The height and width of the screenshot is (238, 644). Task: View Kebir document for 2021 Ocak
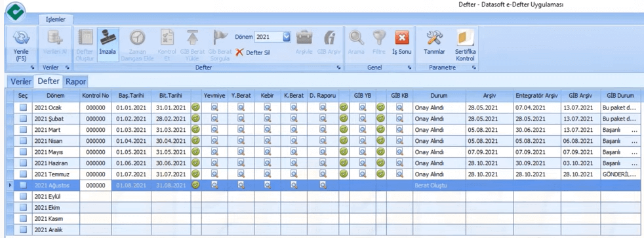268,107
